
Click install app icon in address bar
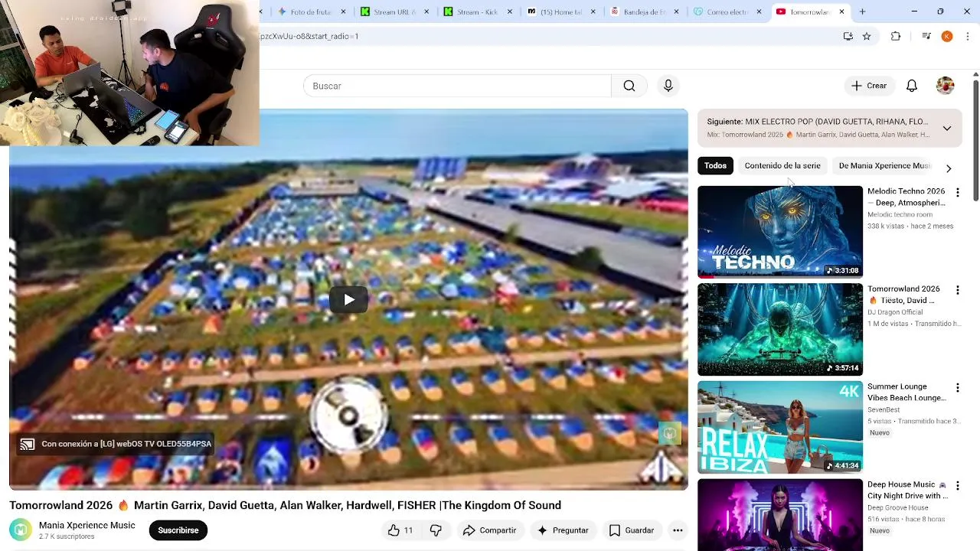pyautogui.click(x=848, y=36)
